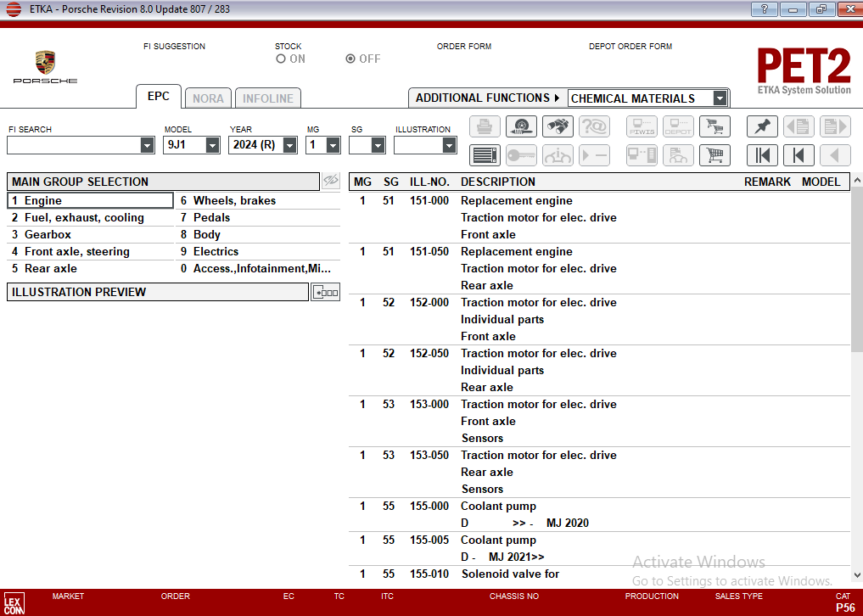Click the print icon in the toolbar
863x616 pixels.
tap(485, 126)
